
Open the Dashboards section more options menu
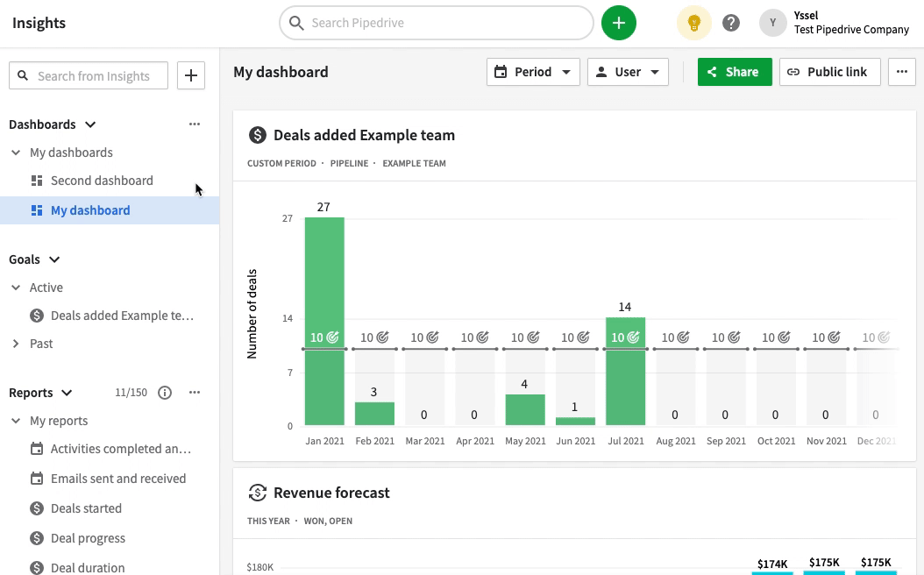(x=195, y=124)
